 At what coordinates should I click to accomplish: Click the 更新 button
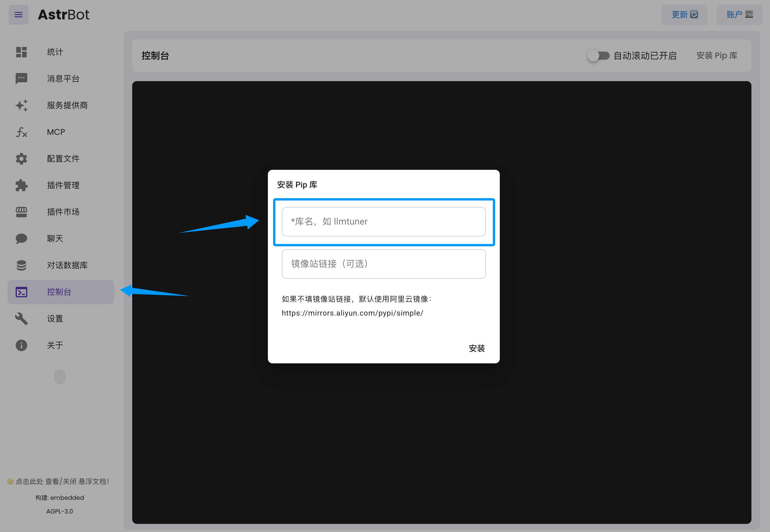(x=684, y=15)
